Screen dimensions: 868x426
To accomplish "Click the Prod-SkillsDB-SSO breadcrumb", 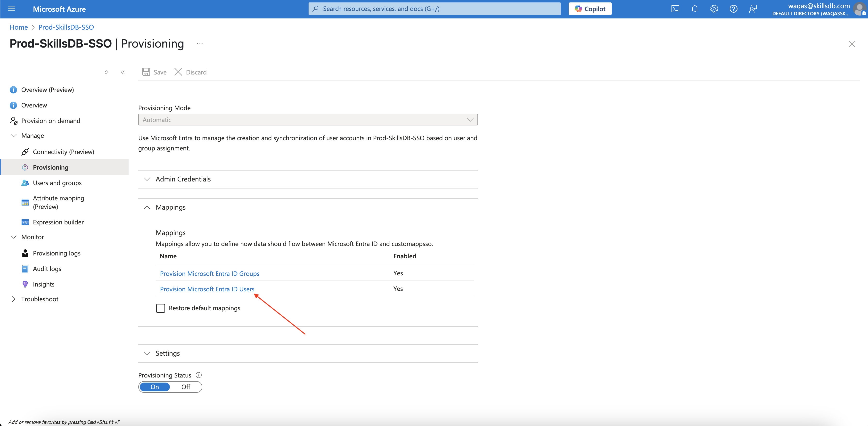I will [66, 27].
